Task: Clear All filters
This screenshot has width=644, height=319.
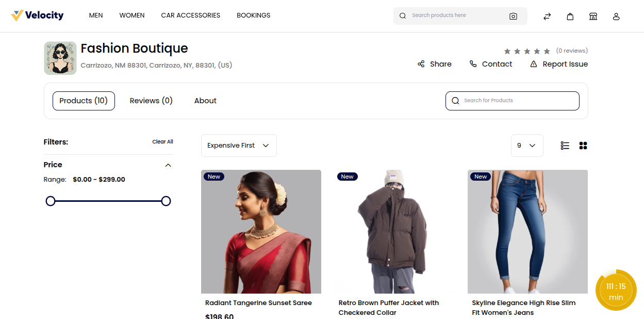Action: point(162,142)
